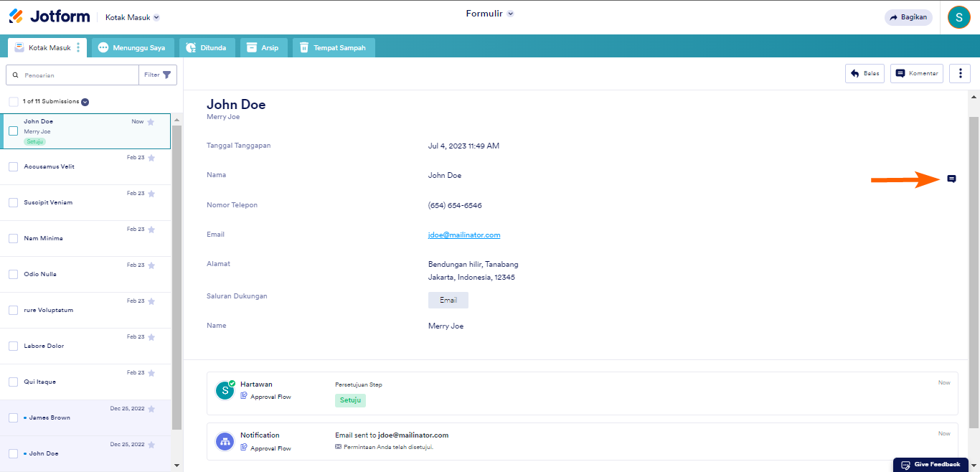The height and width of the screenshot is (472, 980).
Task: Click the Merry Joe Name value
Action: point(446,326)
